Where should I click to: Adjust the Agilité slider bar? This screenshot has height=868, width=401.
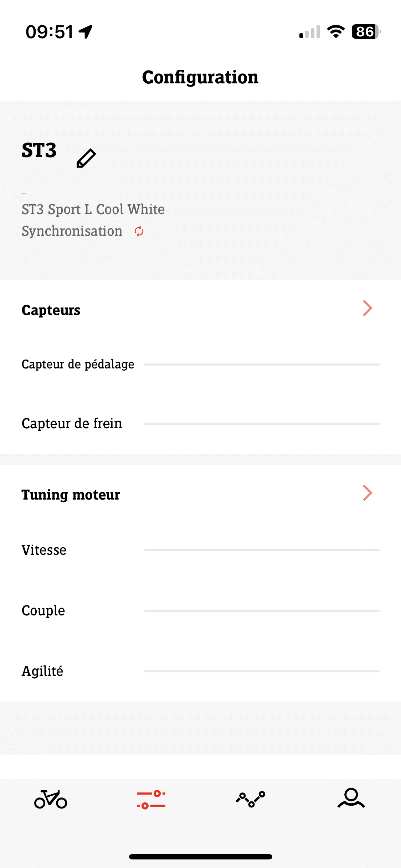[x=262, y=671]
